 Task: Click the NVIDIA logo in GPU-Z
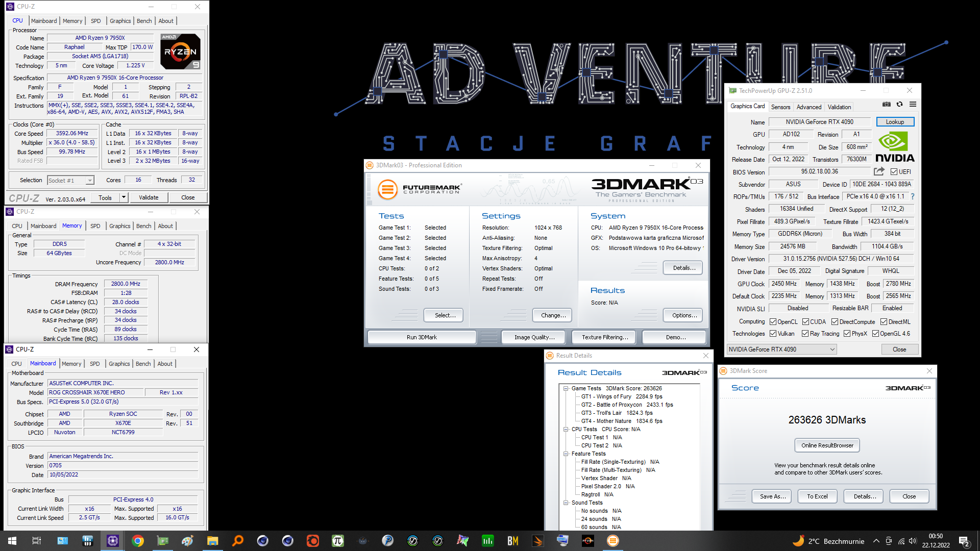[x=895, y=147]
